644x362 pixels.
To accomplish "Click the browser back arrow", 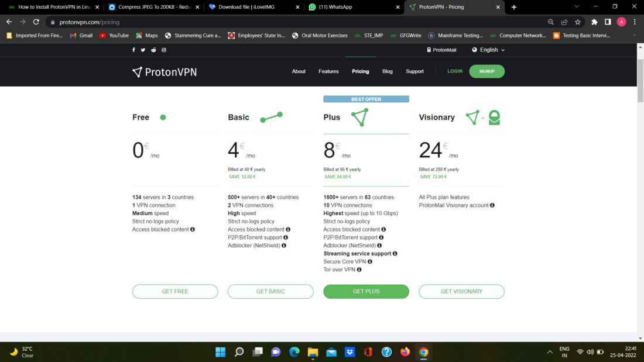I will [x=9, y=22].
